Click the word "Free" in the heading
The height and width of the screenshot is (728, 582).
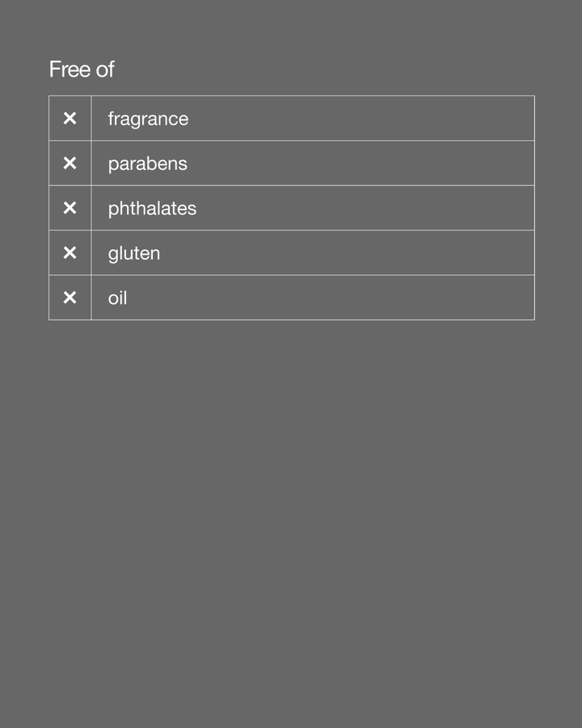pyautogui.click(x=70, y=70)
